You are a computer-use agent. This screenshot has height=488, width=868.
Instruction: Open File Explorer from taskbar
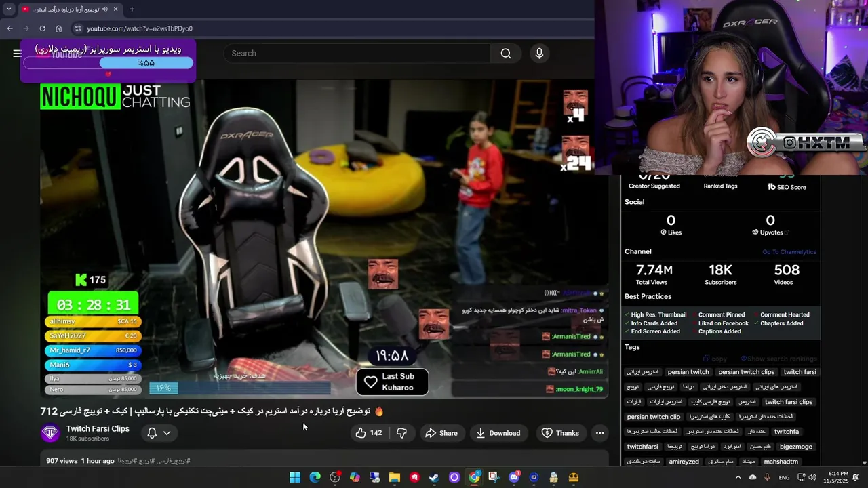(394, 477)
